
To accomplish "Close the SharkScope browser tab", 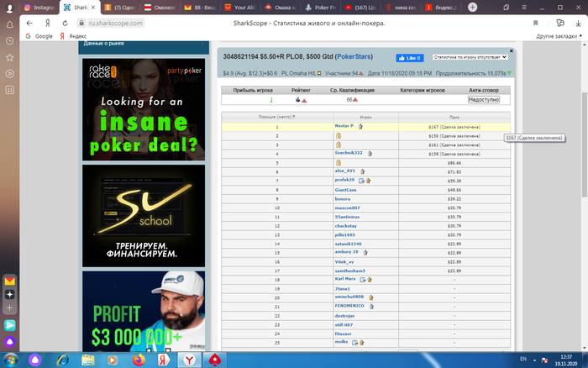I will tap(93, 7).
